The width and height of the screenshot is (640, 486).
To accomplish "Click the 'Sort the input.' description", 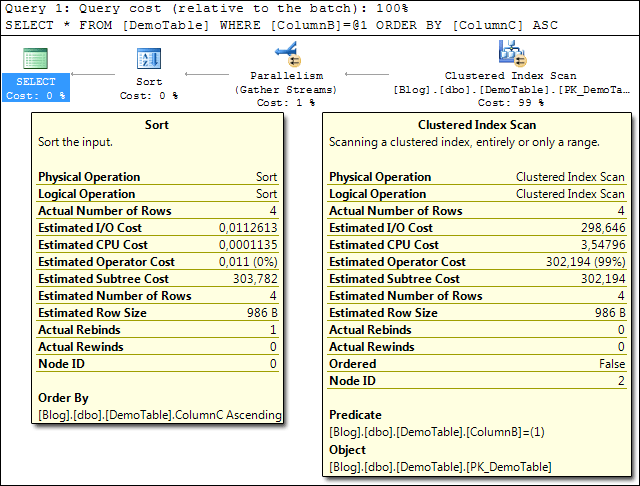I will pyautogui.click(x=75, y=142).
